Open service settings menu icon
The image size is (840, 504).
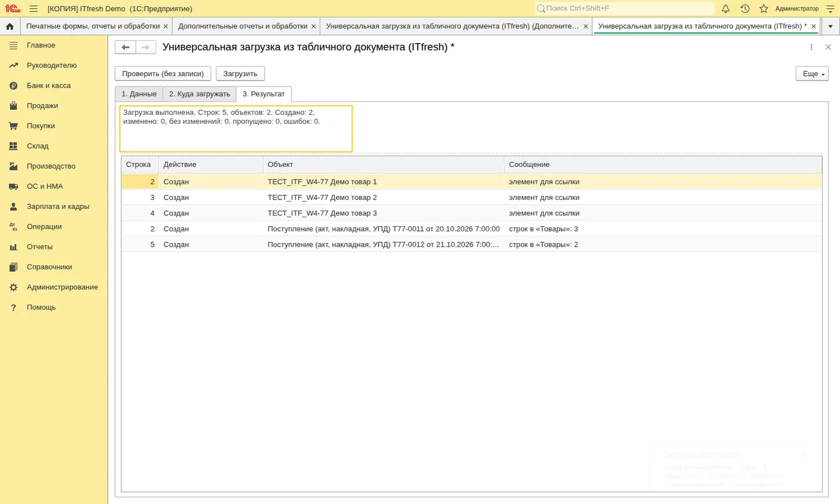tap(830, 8)
